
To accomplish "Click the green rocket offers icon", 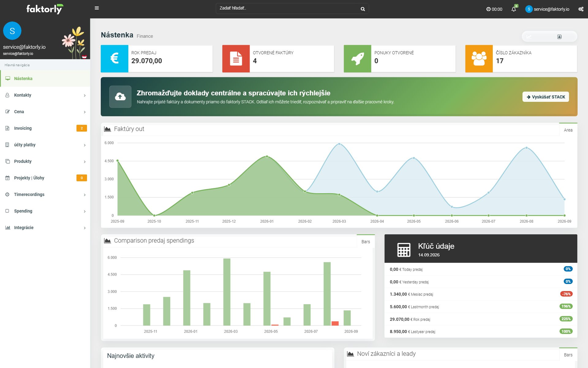I will click(x=357, y=59).
